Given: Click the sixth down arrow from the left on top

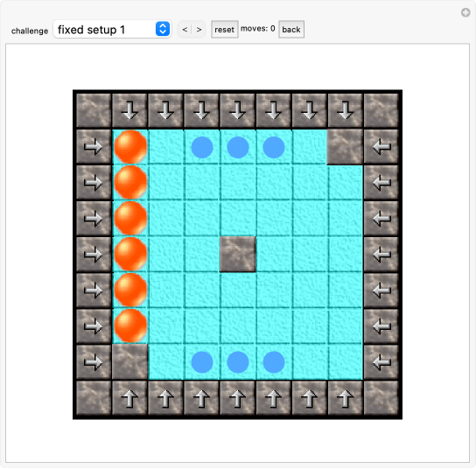Looking at the screenshot, I should click(x=309, y=110).
